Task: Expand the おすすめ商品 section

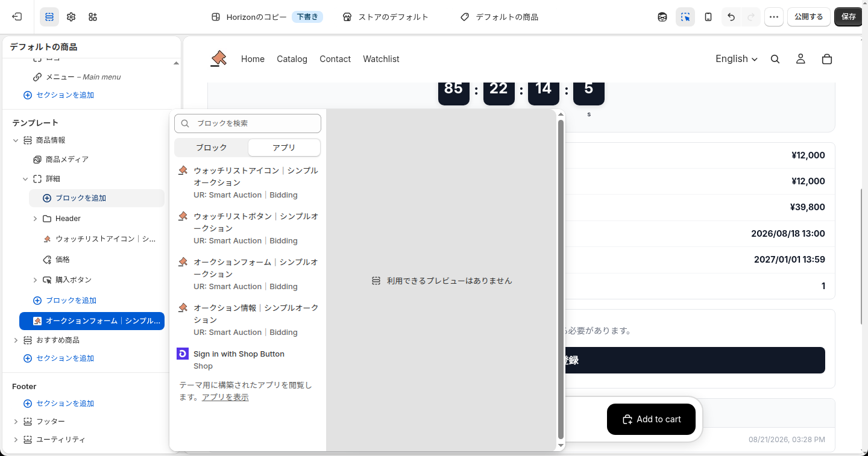Action: tap(16, 340)
